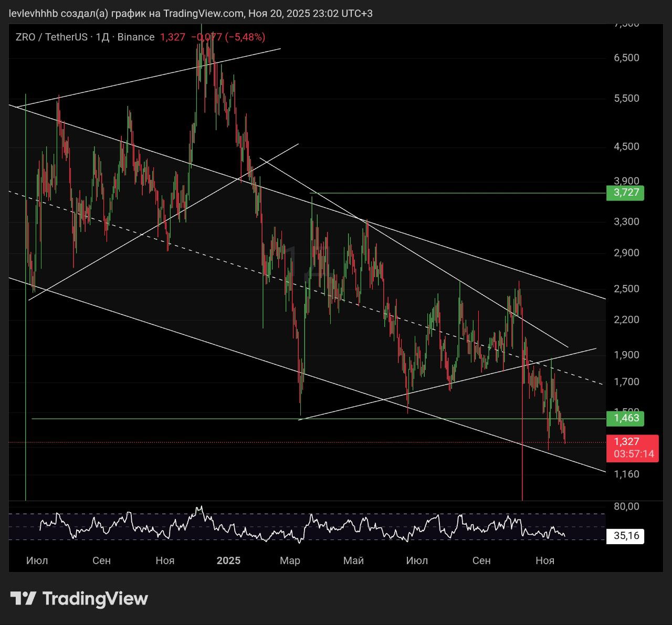The image size is (672, 625).
Task: Click the 03:57:14 candle countdown timer
Action: tap(634, 454)
